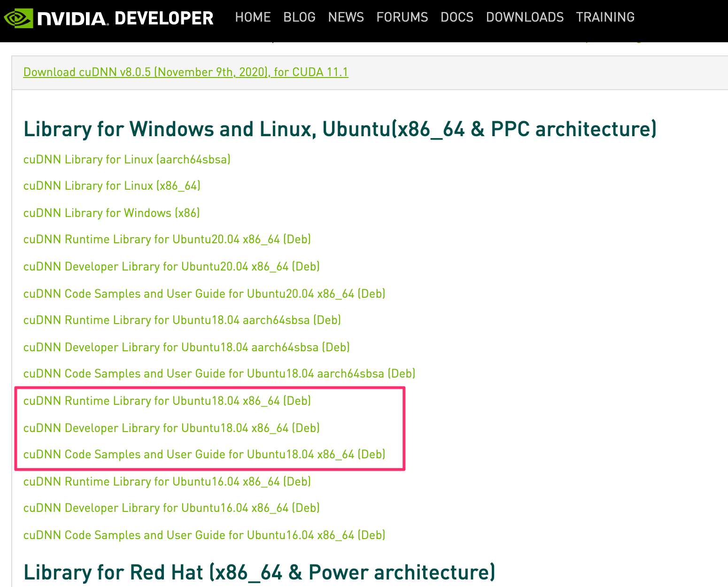728x587 pixels.
Task: Download cuDNN Developer Library for Ubuntu18.04 x86_64
Action: coord(171,428)
